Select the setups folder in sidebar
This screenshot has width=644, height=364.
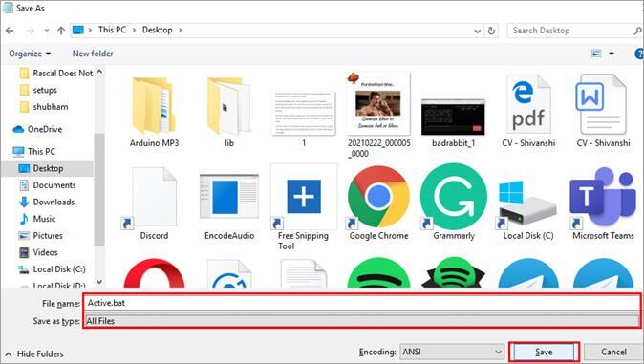point(38,90)
